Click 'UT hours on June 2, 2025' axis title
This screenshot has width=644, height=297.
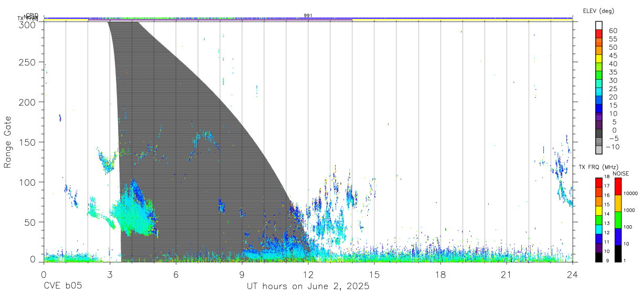click(308, 287)
